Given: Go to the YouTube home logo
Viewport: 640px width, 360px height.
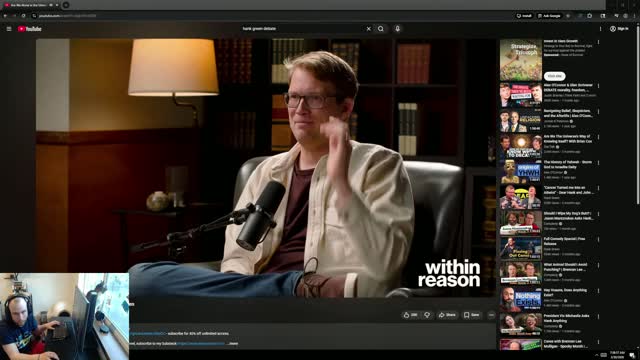Looking at the screenshot, I should click(29, 29).
